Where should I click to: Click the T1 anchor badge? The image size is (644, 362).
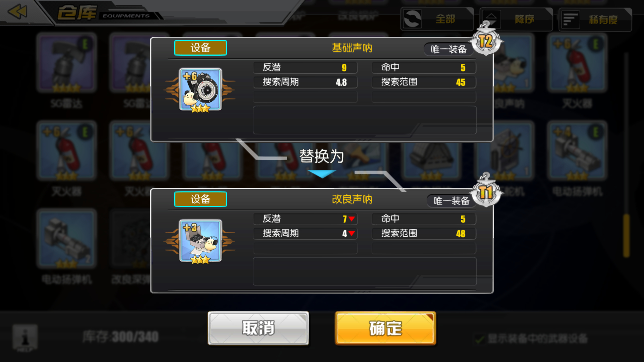coord(486,191)
